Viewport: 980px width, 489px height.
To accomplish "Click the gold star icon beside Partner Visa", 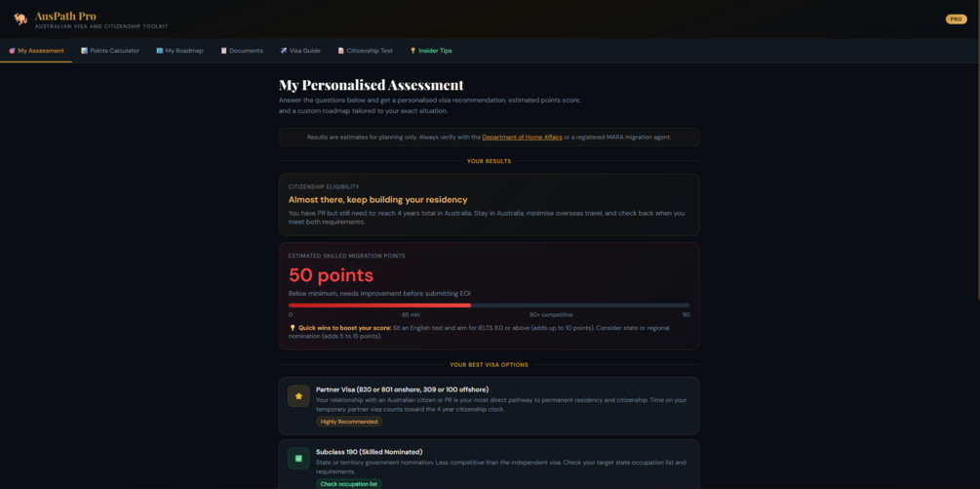I will (298, 396).
